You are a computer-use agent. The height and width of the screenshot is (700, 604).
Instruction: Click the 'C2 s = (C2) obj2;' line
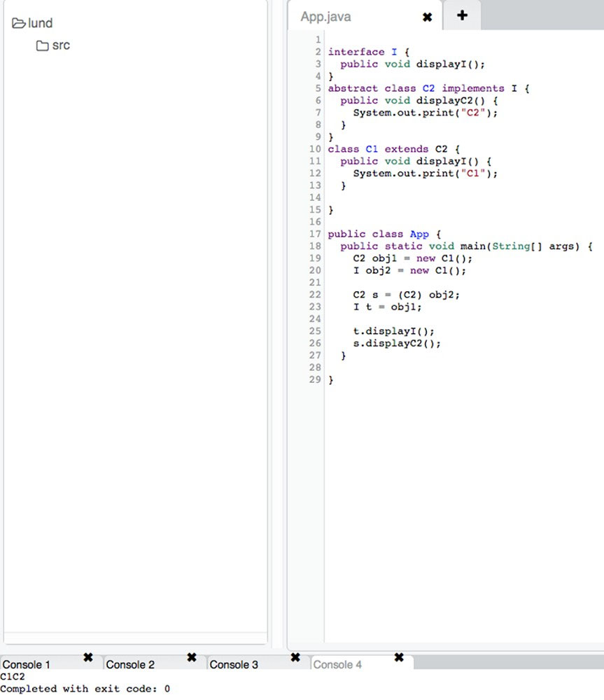pyautogui.click(x=406, y=295)
